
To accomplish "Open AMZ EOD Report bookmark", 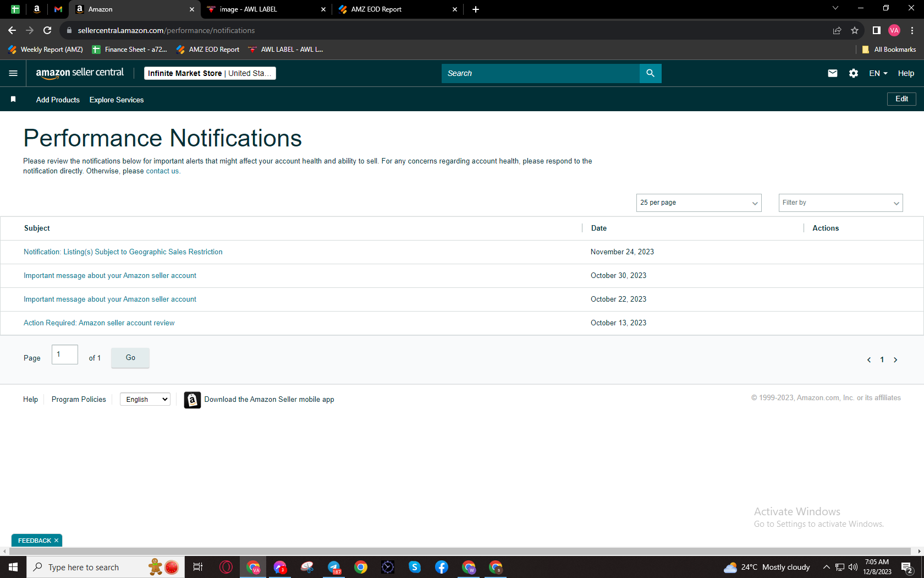I will point(208,50).
